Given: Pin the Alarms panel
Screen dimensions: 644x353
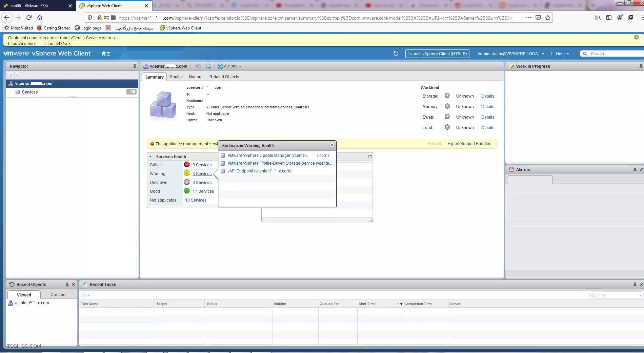Looking at the screenshot, I should [x=635, y=170].
